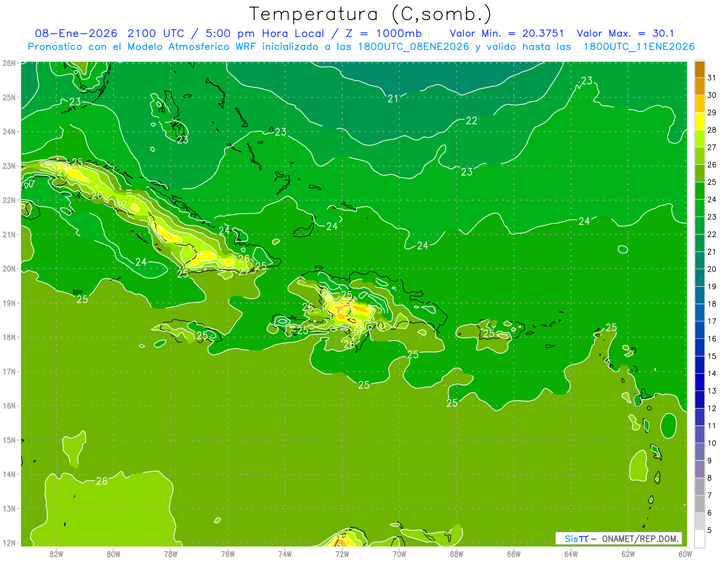Viewport: 728px width, 562px height.
Task: Click the "25" contour label over Puerto Rico
Action: pyautogui.click(x=489, y=333)
